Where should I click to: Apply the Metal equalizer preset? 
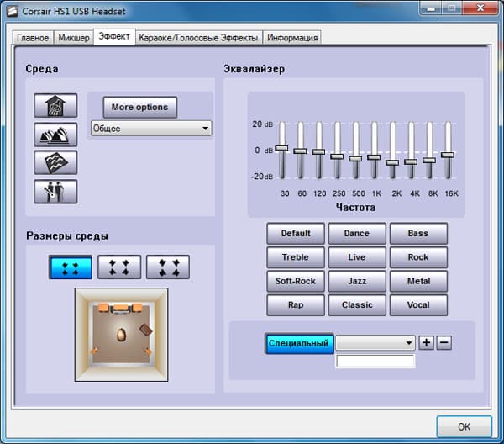pyautogui.click(x=418, y=281)
